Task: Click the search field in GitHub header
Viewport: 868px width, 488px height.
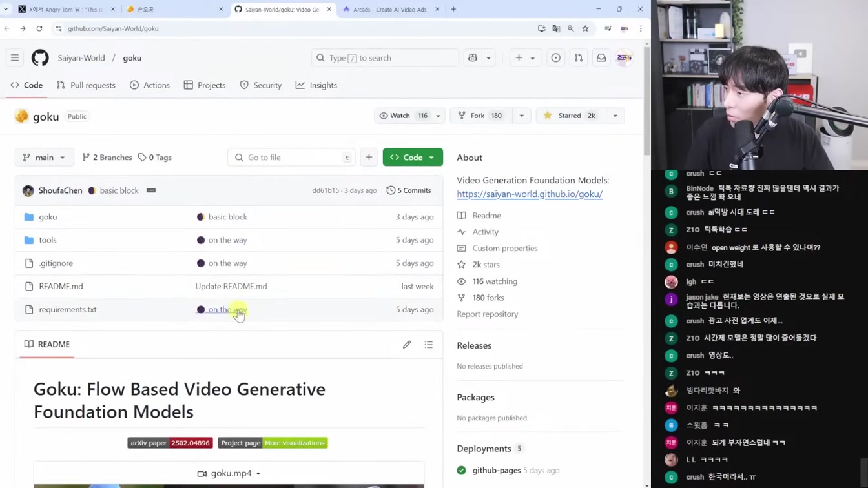Action: click(x=385, y=58)
